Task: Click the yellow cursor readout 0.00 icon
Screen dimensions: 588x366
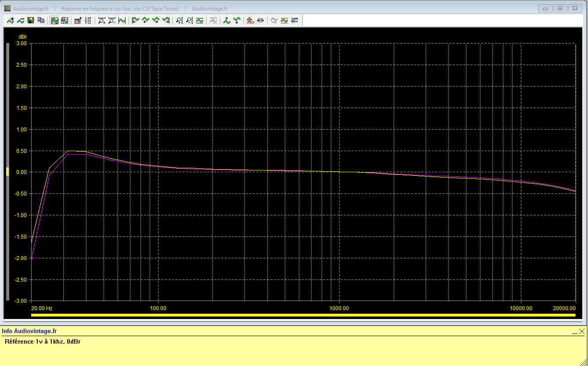Action: tap(250, 20)
